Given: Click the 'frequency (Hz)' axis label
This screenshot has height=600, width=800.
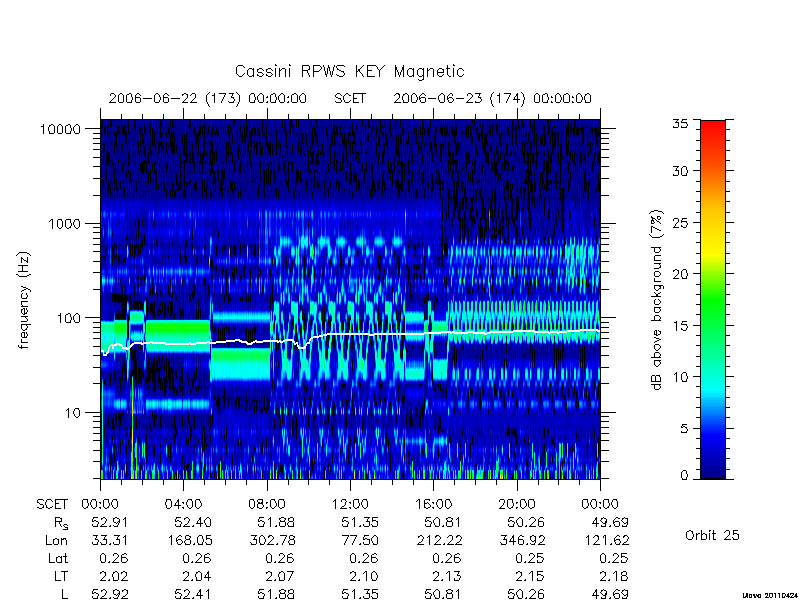Looking at the screenshot, I should (24, 300).
